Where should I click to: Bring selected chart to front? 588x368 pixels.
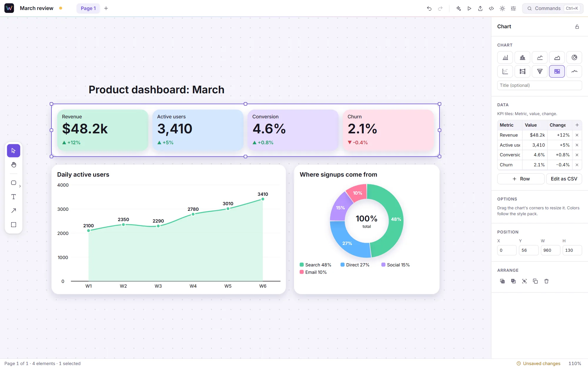pos(502,281)
